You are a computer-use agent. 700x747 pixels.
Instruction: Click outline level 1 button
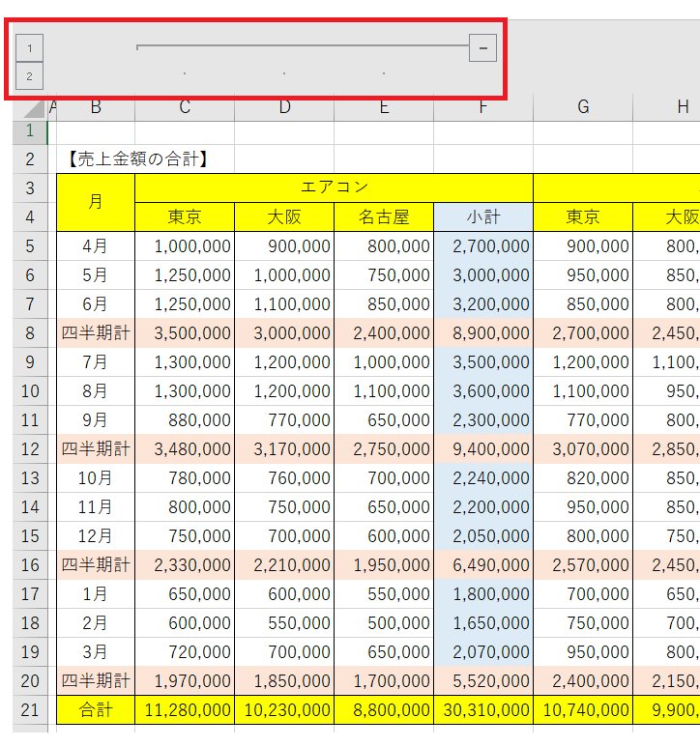point(30,48)
